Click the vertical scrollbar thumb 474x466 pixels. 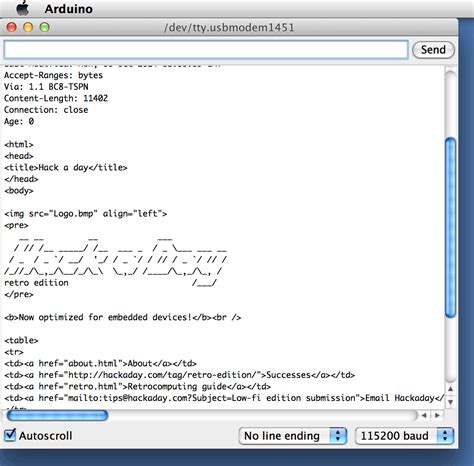tap(451, 228)
